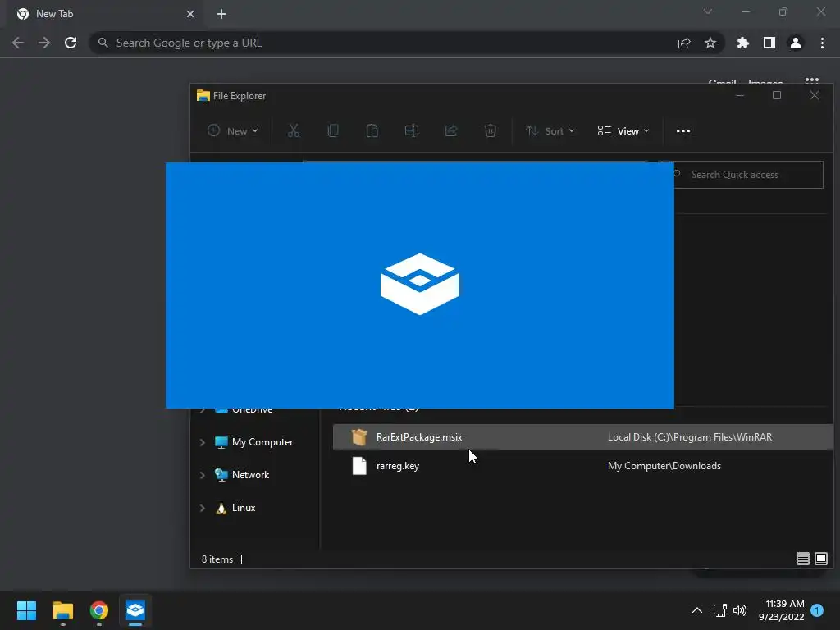Viewport: 840px width, 630px height.
Task: Switch to large thumbnails view icon
Action: 820,559
